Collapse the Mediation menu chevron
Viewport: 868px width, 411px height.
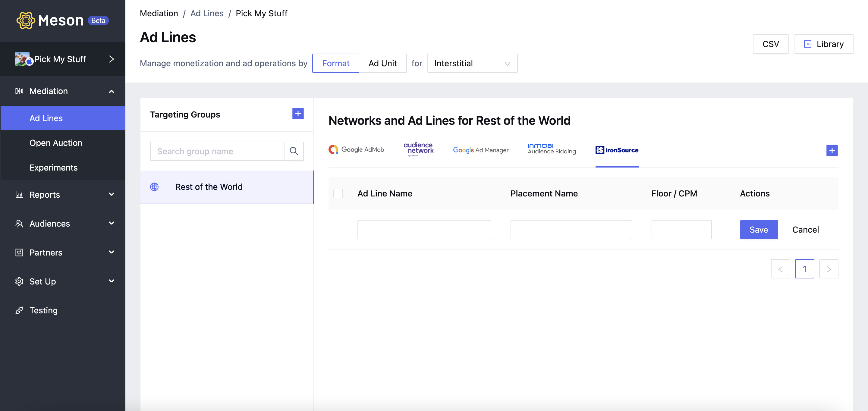coord(112,91)
